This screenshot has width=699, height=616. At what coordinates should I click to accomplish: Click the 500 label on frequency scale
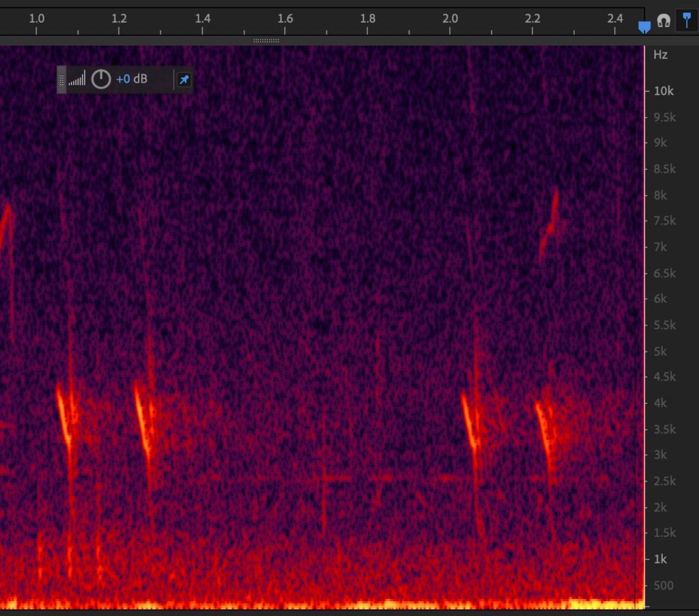pos(664,585)
